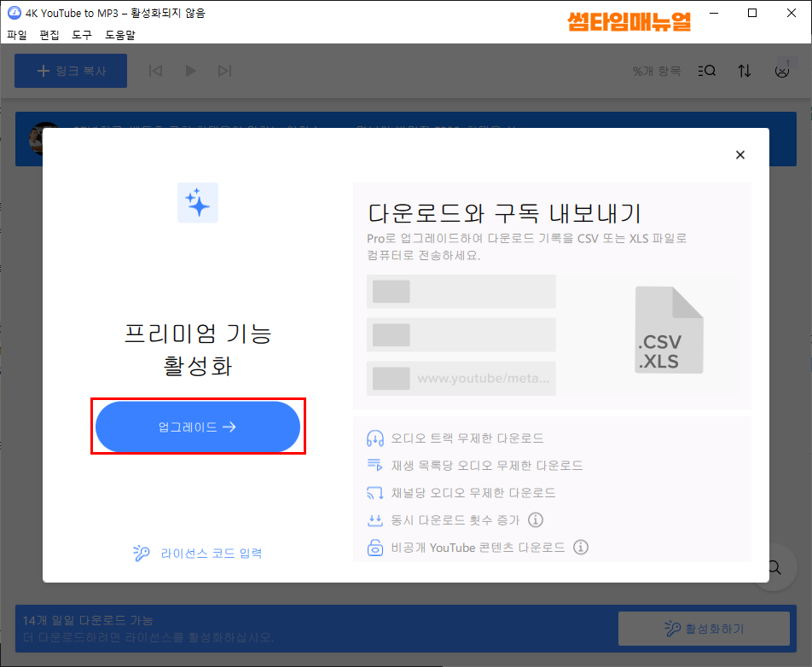
Task: Click the 채널당 오디오 무제한 다운로드 text
Action: [x=473, y=492]
